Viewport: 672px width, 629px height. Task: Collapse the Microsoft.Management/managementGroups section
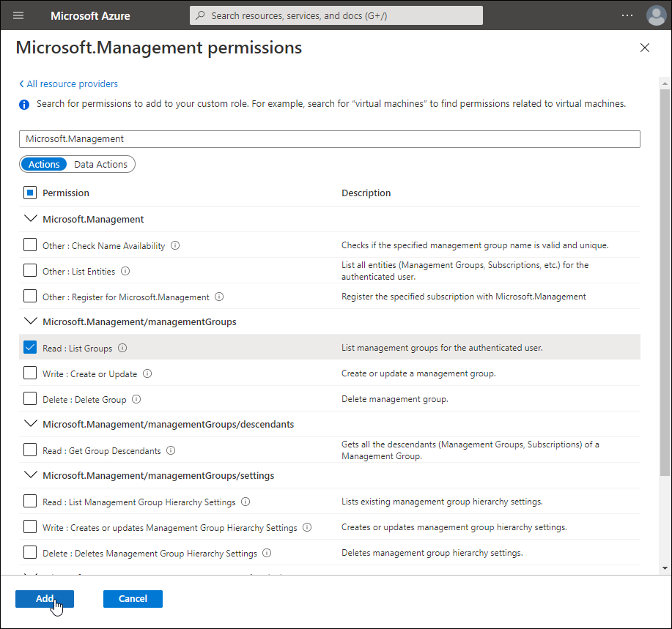coord(31,321)
